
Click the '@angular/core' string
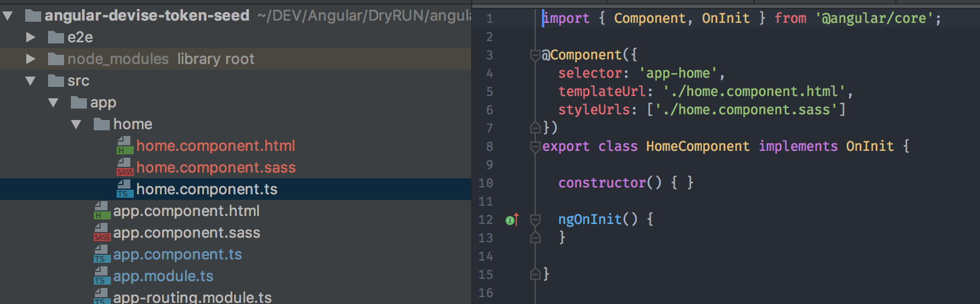[875, 18]
